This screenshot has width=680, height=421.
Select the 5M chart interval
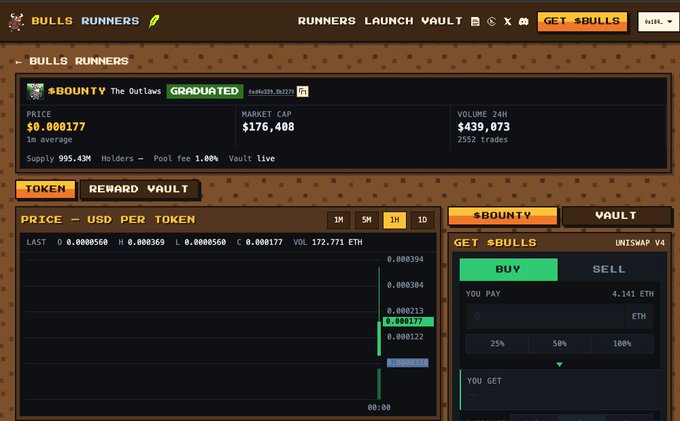[x=366, y=220]
